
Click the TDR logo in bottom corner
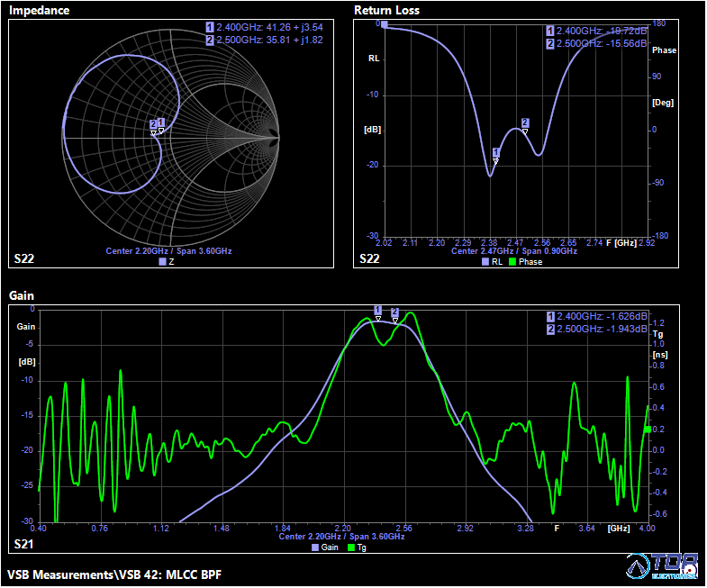(662, 565)
